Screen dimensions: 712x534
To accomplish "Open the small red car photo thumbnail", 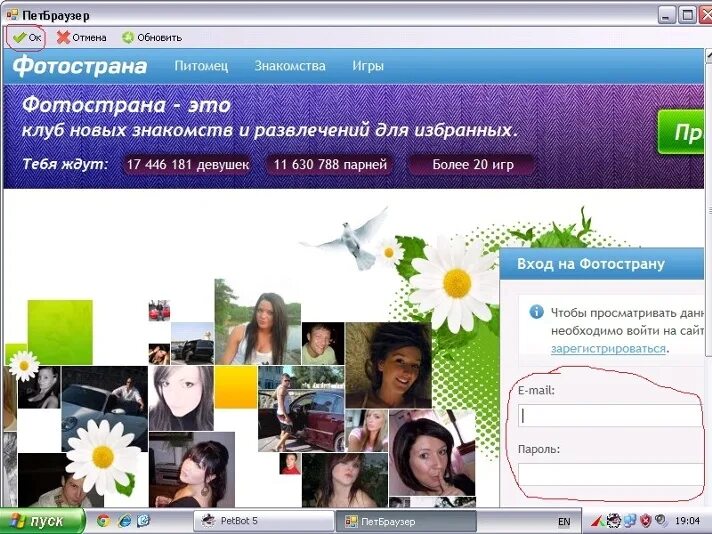I will point(159,311).
